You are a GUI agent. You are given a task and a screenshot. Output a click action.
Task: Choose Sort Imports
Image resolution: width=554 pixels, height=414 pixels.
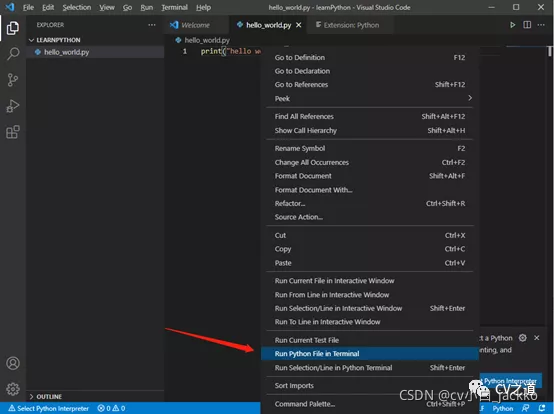[370, 385]
